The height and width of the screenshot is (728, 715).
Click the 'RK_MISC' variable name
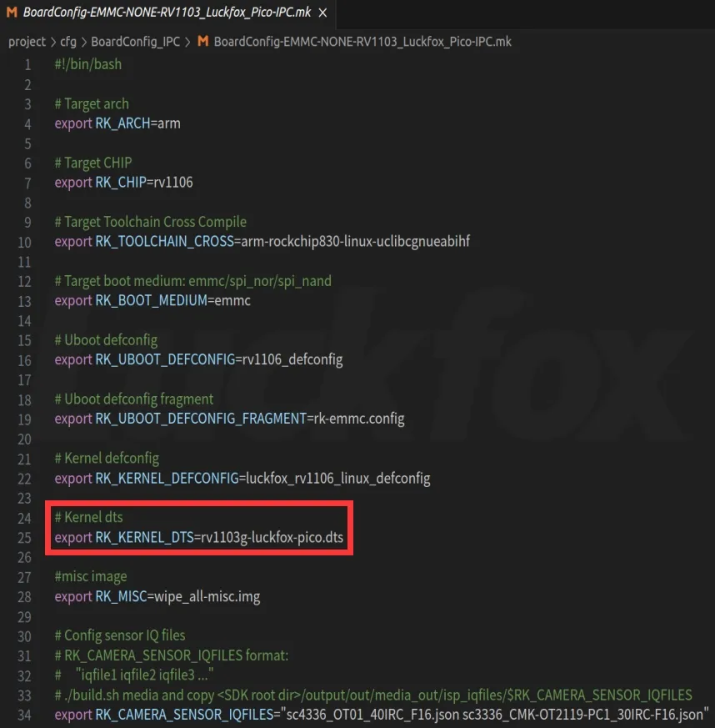121,596
